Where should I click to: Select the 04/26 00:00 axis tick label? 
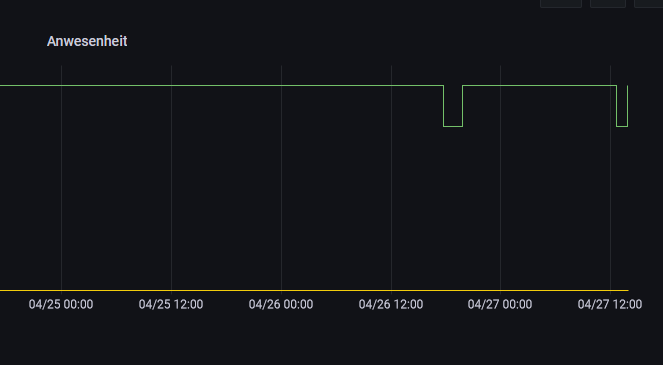(281, 304)
